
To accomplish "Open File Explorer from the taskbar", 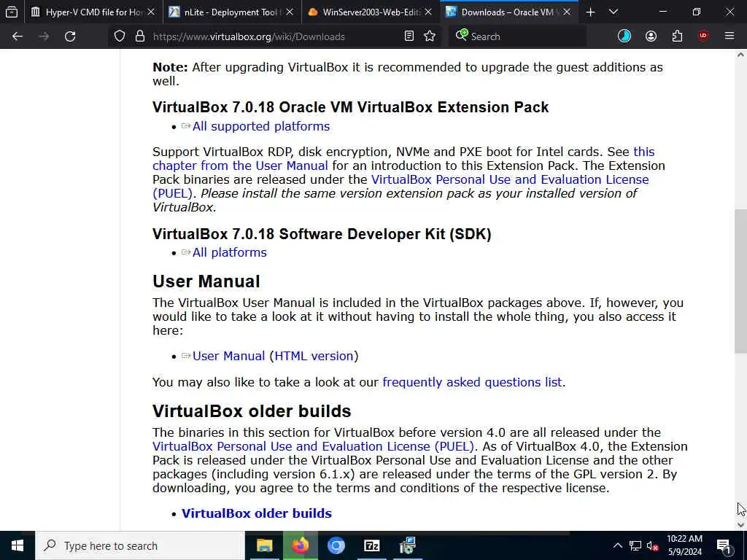I will (264, 545).
